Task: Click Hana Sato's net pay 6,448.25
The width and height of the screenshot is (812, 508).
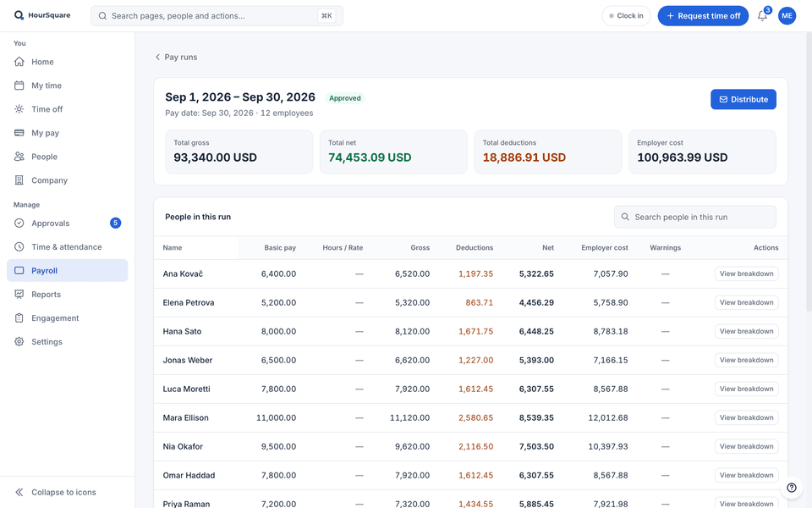Action: (x=536, y=331)
